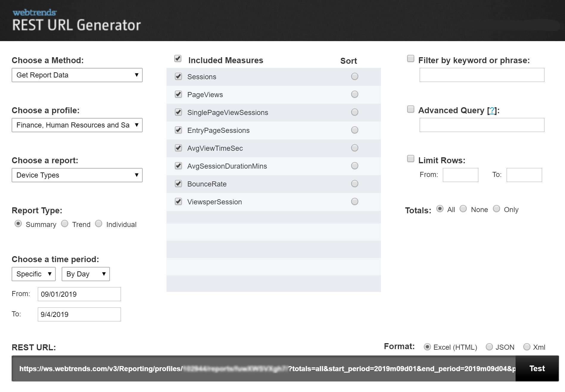This screenshot has width=565, height=392.
Task: Open the Choose a Method dropdown
Action: [x=77, y=75]
